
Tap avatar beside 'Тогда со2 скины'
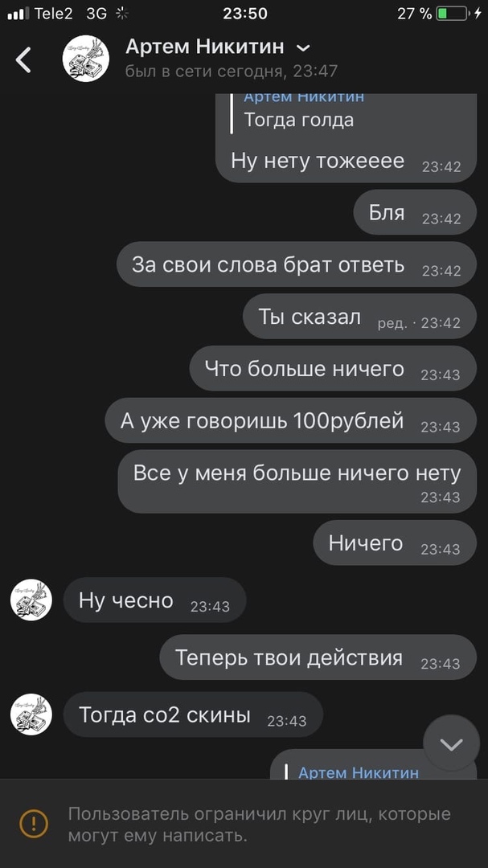tap(31, 714)
